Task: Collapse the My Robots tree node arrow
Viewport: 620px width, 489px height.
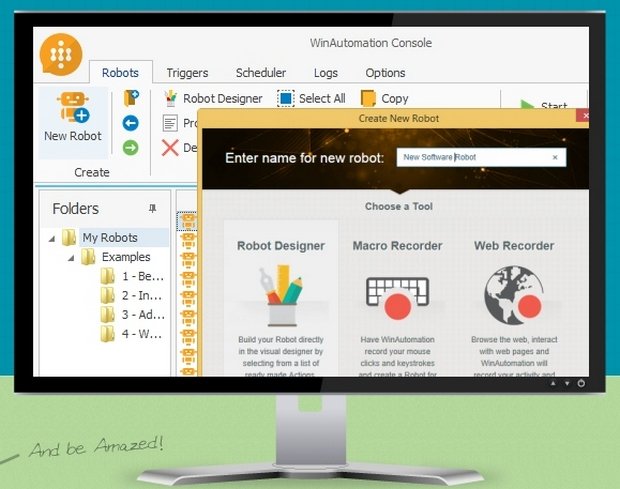Action: (52, 238)
